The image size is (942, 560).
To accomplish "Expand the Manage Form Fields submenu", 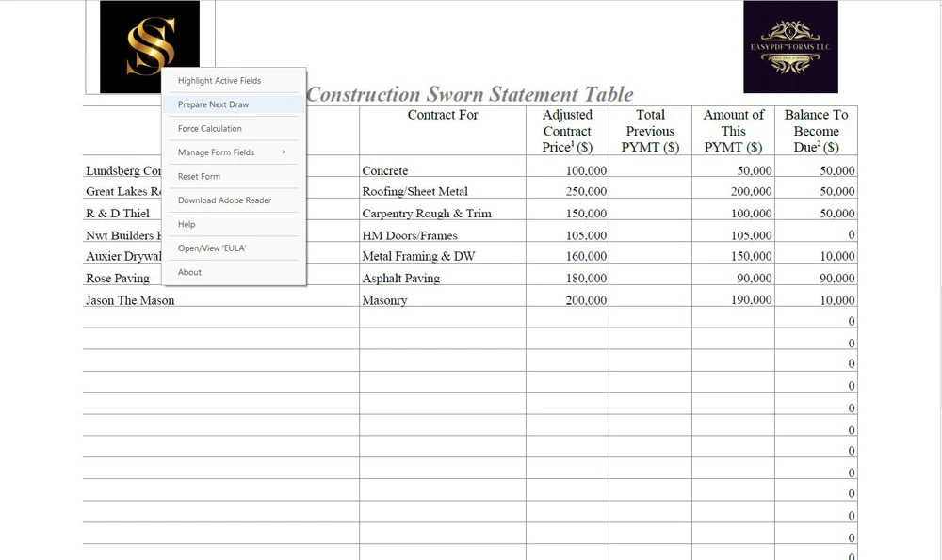I will pos(214,152).
